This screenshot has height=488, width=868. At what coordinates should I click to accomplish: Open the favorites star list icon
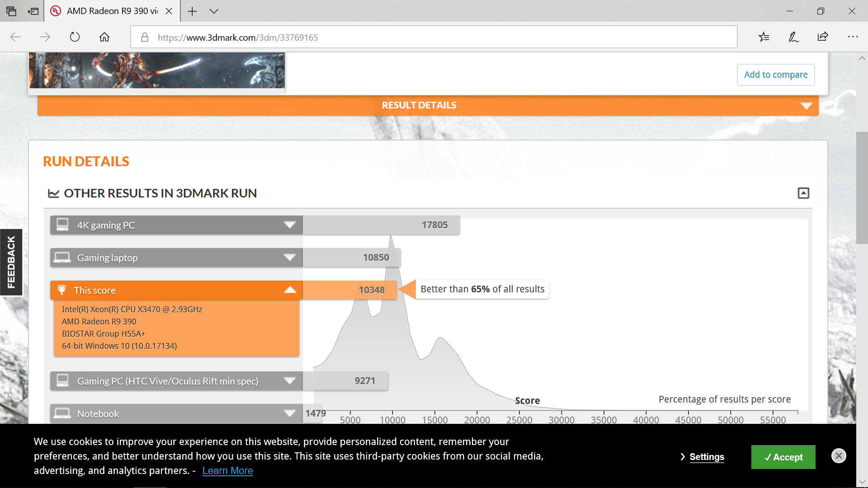(x=764, y=37)
